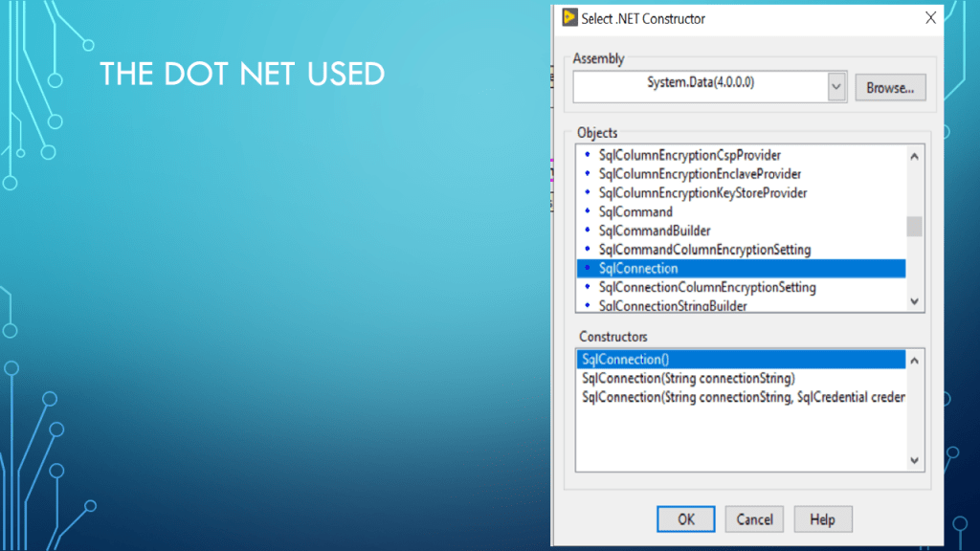Close the Select .NET Constructor dialog
Image resolution: width=980 pixels, height=551 pixels.
[929, 18]
